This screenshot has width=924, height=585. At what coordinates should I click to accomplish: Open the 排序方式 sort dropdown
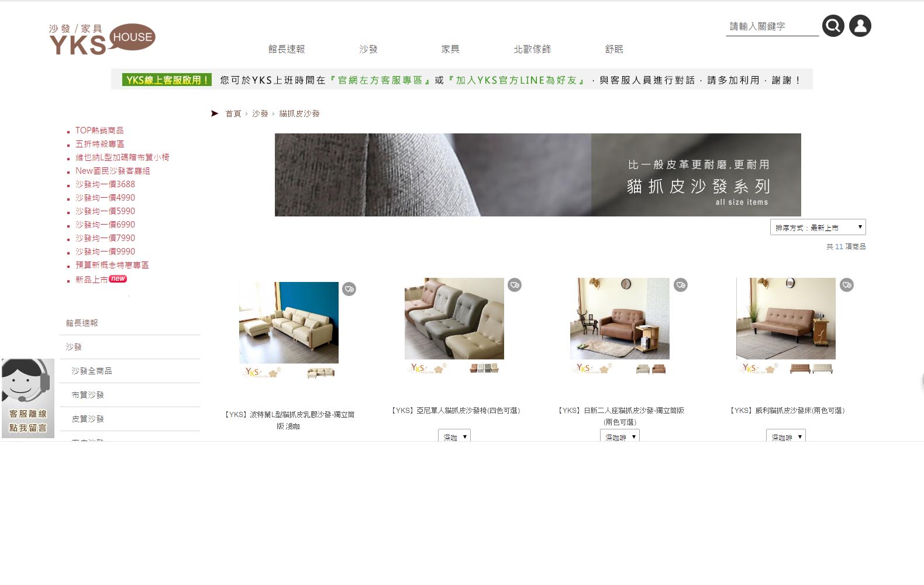(x=818, y=227)
